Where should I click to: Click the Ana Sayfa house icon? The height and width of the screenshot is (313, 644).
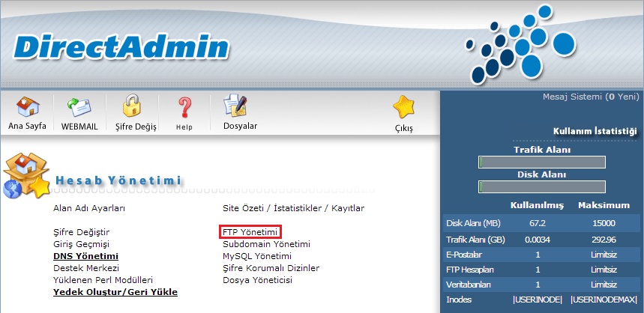[x=28, y=106]
